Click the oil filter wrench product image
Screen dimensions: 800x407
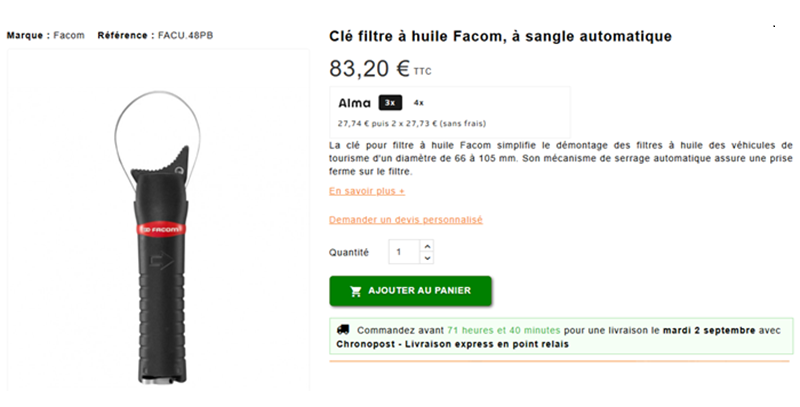159,238
